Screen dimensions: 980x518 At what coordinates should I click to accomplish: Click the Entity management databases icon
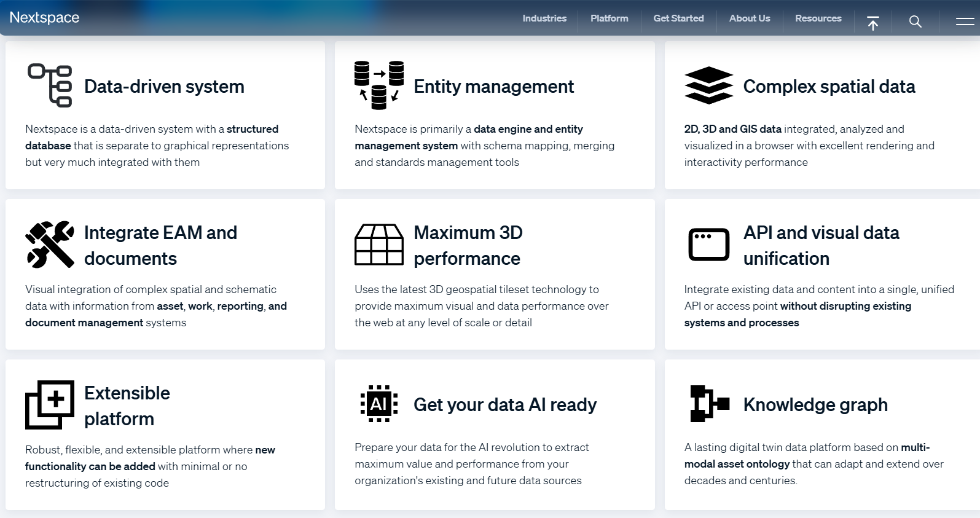pyautogui.click(x=379, y=85)
